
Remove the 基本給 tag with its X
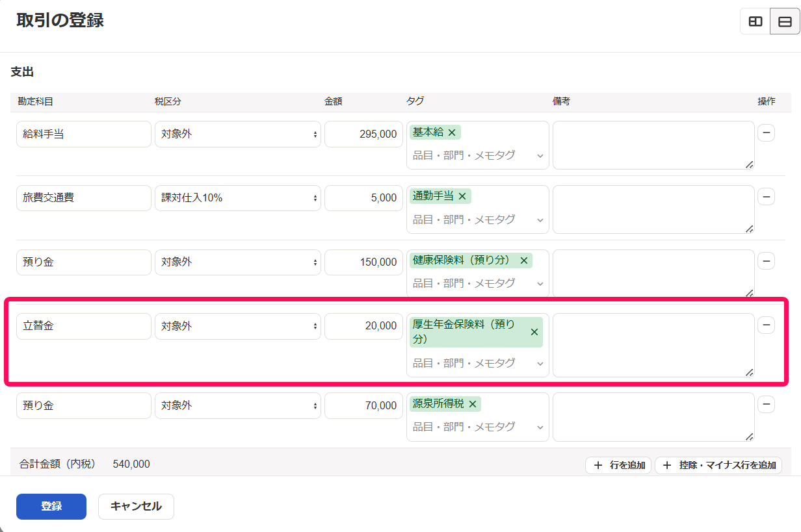(x=452, y=133)
